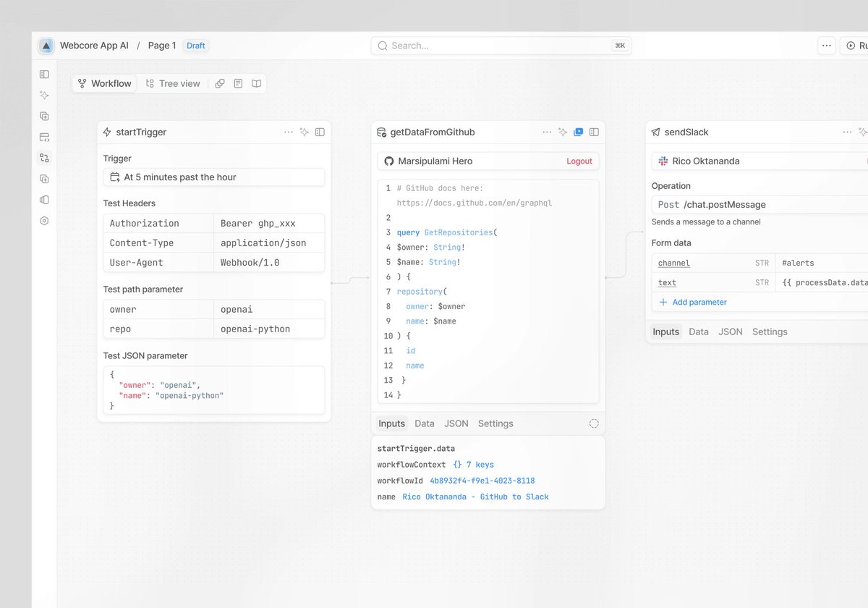Open the Inputs tab in sendSlack node

coord(665,332)
